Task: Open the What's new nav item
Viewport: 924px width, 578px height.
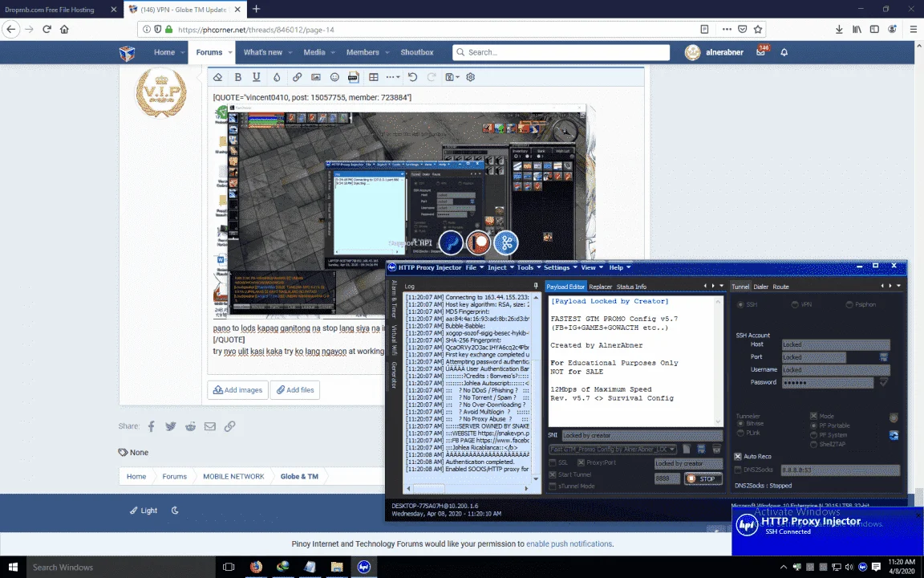Action: (263, 52)
